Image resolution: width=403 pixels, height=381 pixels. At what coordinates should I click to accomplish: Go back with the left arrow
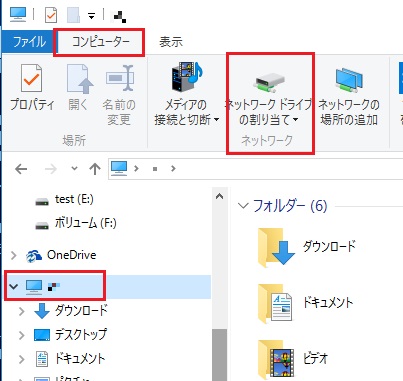coord(21,169)
